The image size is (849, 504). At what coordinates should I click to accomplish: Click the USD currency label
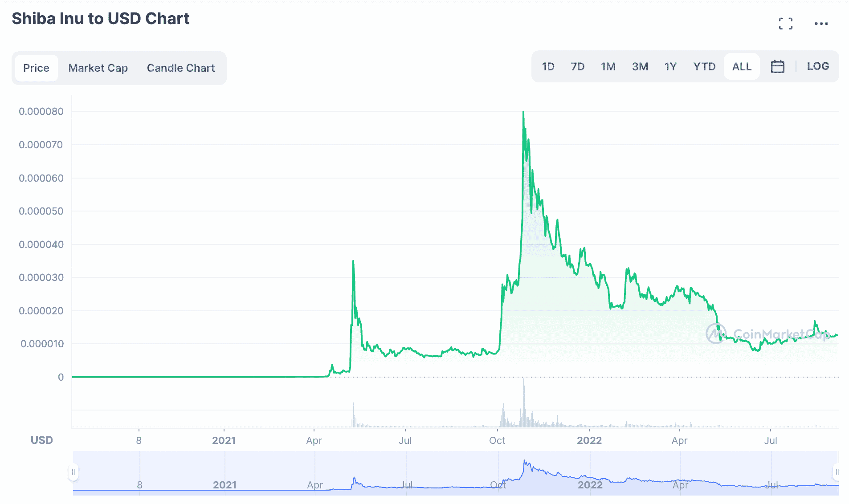click(41, 440)
